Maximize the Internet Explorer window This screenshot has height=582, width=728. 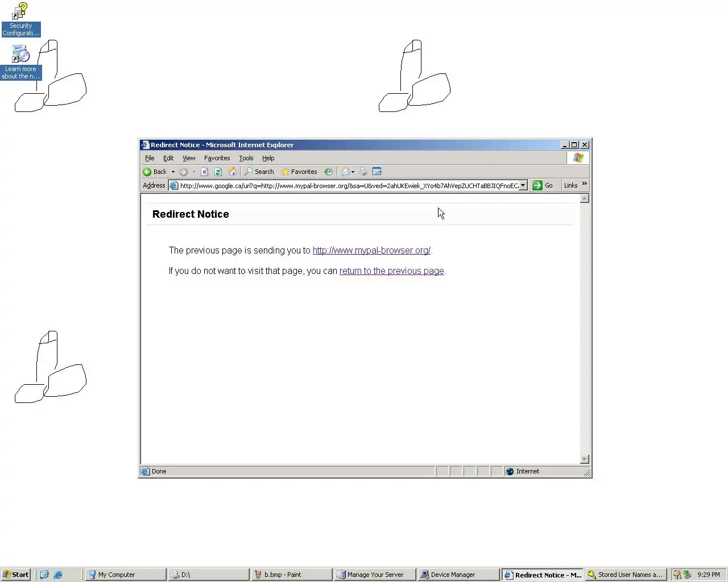point(574,145)
